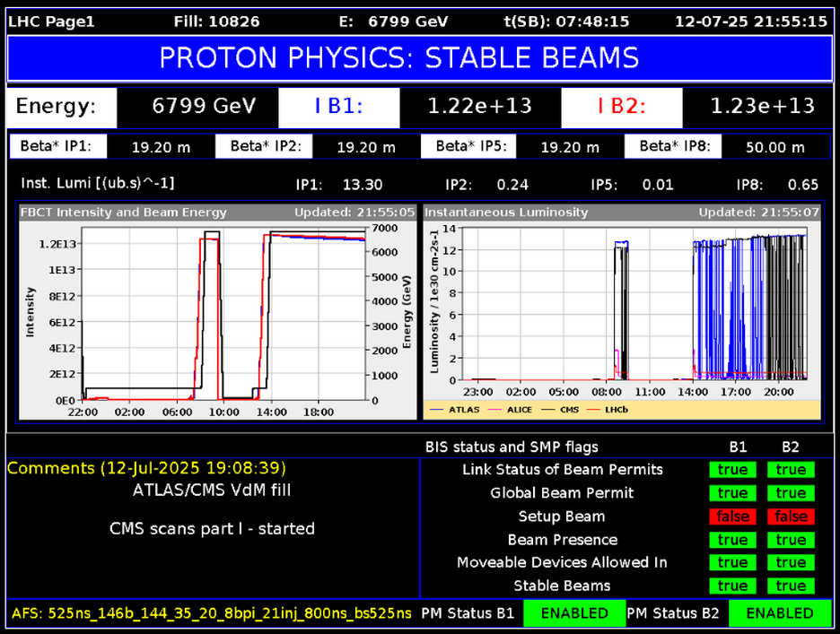Toggle the Setup Beam B1 false indicator

click(x=732, y=517)
